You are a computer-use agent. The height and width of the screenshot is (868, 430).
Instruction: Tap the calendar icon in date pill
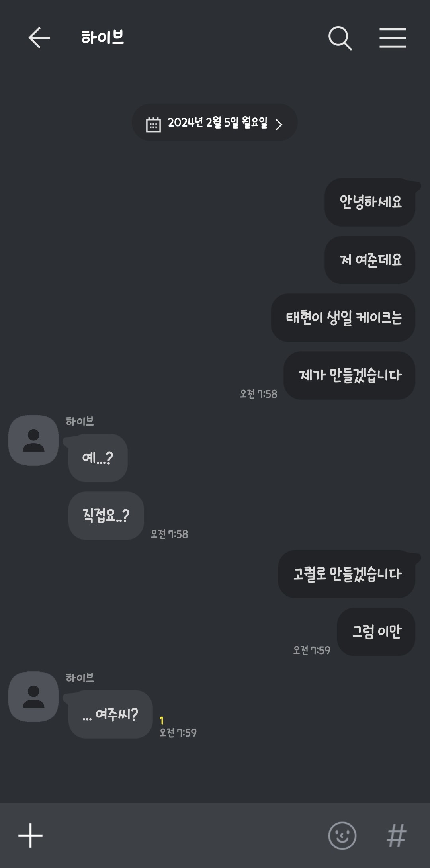click(153, 124)
